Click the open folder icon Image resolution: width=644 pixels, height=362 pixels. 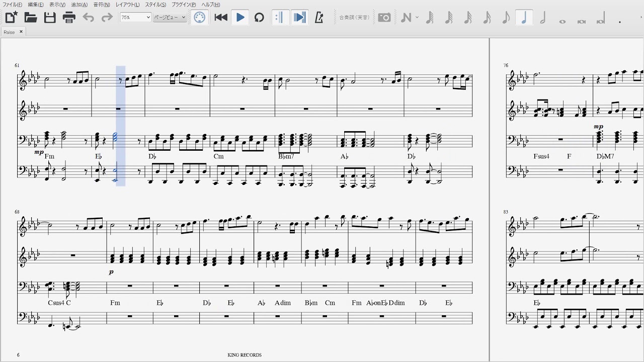[x=31, y=18]
